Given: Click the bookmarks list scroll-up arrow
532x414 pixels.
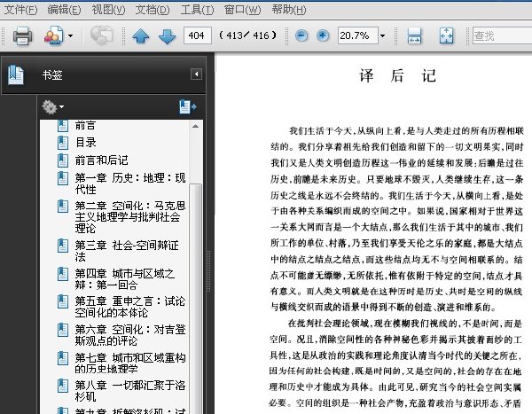Looking at the screenshot, I should [195, 126].
